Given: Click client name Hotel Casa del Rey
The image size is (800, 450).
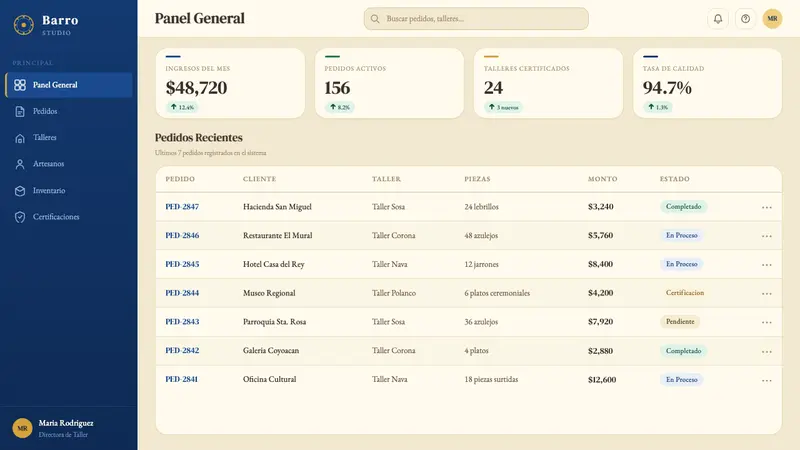Looking at the screenshot, I should 273,264.
